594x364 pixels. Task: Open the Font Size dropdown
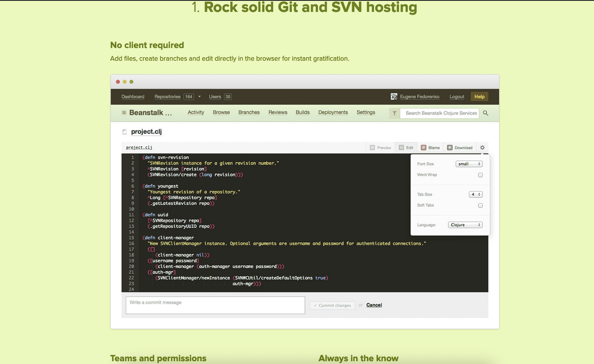tap(469, 164)
